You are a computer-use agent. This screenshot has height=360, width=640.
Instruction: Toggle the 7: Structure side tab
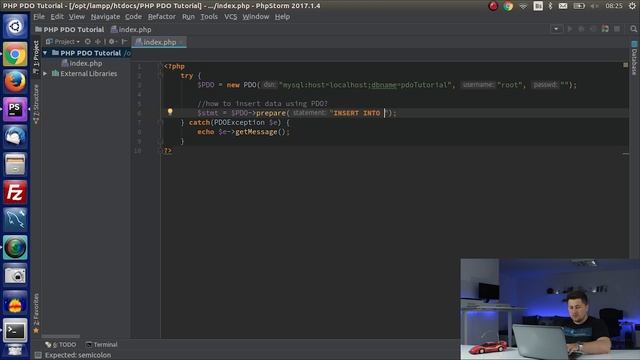36,104
